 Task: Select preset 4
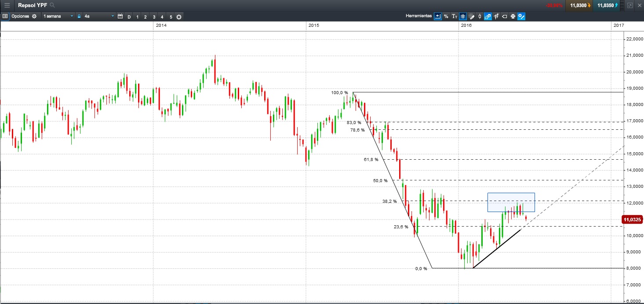[162, 17]
